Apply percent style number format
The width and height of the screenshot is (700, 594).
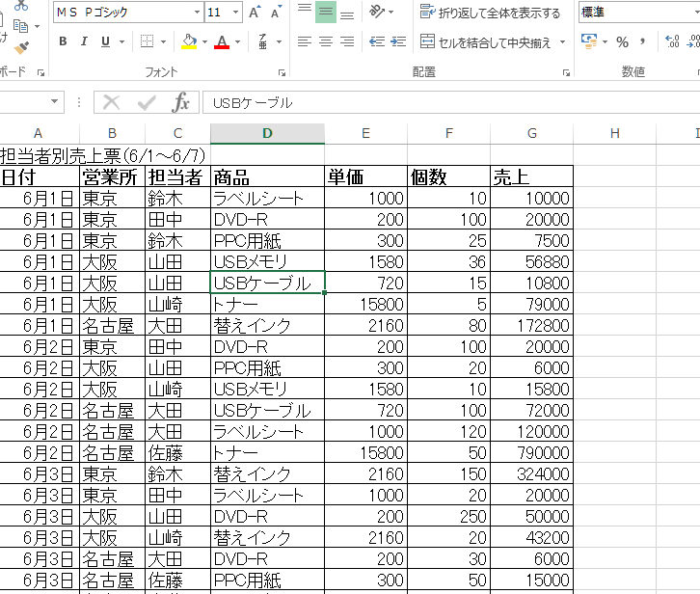(x=622, y=42)
